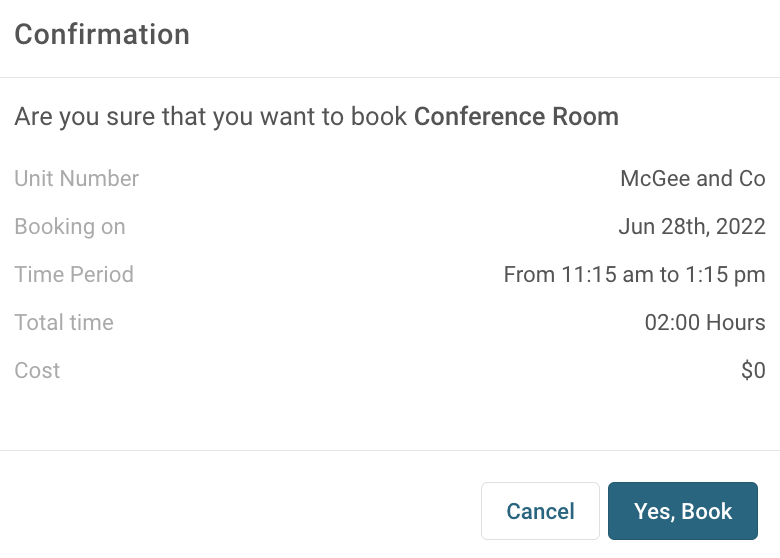Click the 1:15 pm end time
The height and width of the screenshot is (558, 780).
[725, 275]
